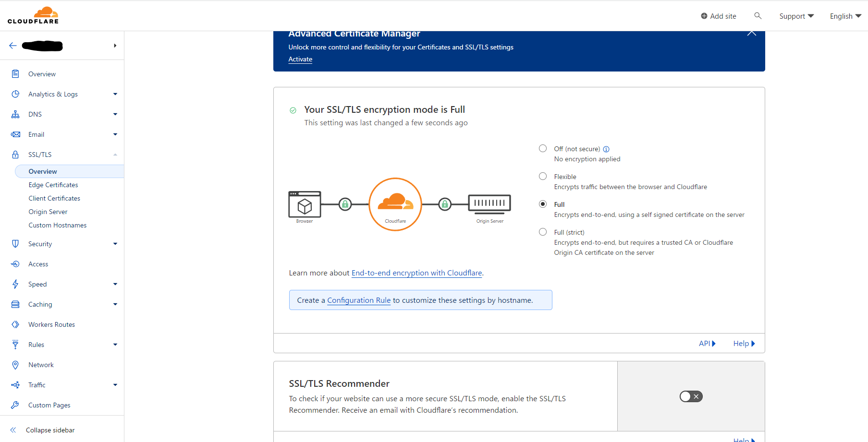Select the Flexible encryption radio button
The height and width of the screenshot is (442, 868).
[543, 176]
